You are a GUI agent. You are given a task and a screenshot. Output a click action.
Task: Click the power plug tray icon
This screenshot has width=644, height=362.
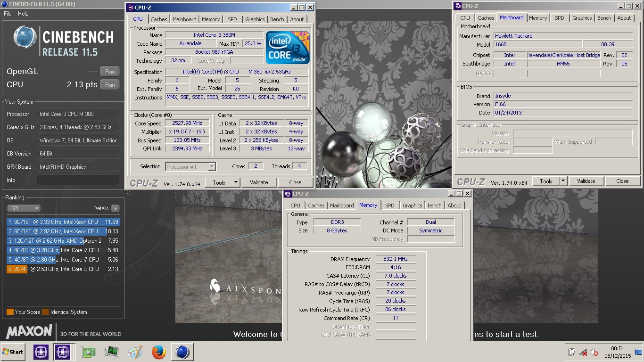572,352
